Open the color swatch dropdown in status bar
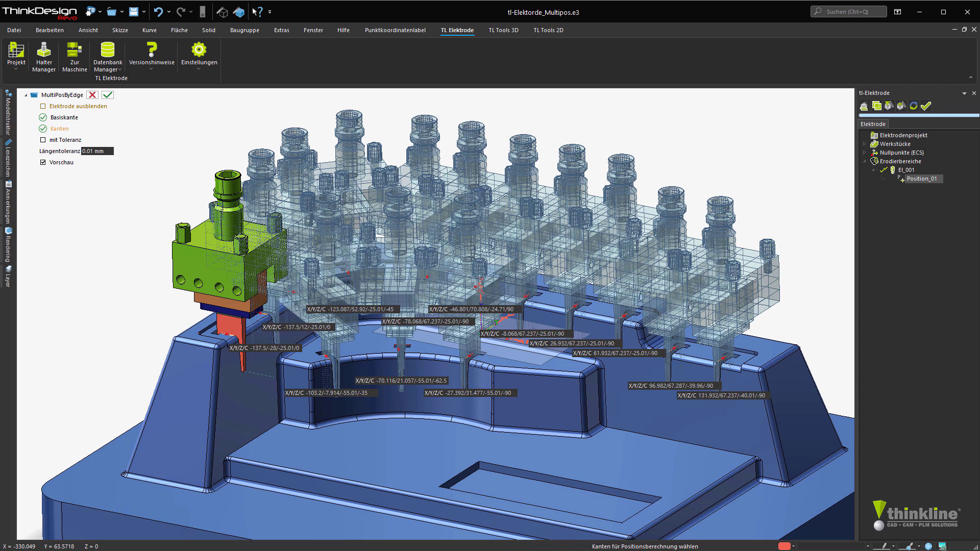The width and height of the screenshot is (980, 551). (794, 546)
